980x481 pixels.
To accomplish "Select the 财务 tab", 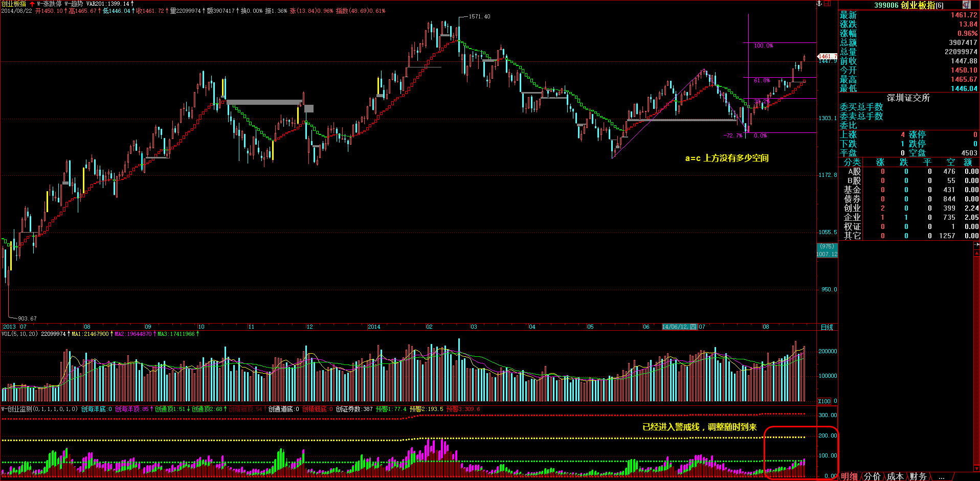I will 918,476.
